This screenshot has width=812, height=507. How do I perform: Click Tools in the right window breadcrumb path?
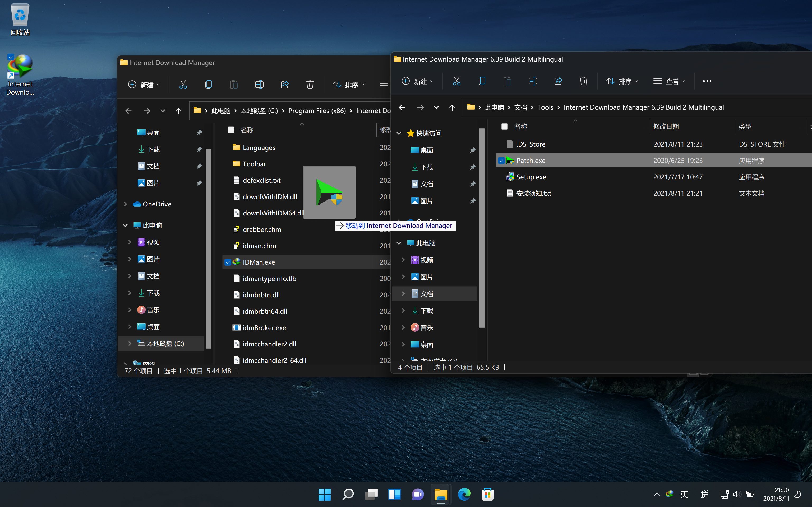pos(545,107)
